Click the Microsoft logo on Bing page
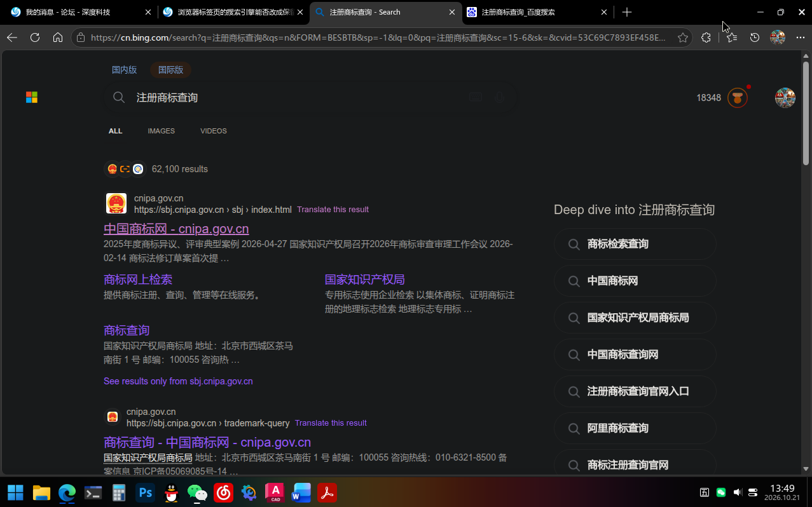 pos(32,97)
